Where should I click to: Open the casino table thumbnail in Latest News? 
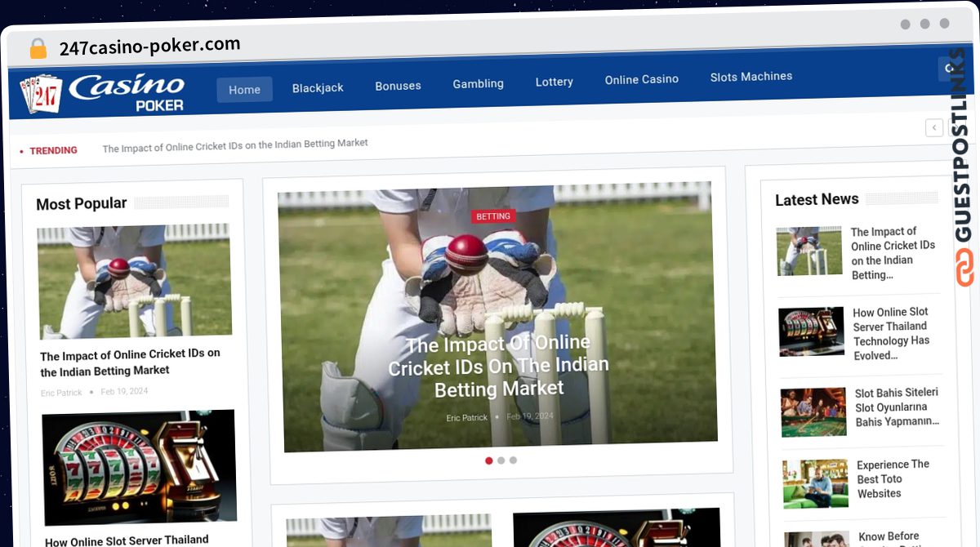coord(813,412)
